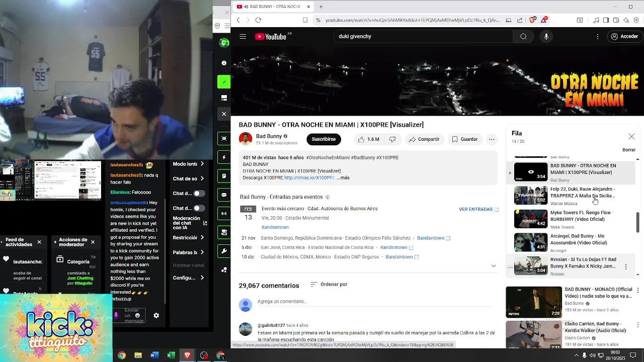The width and height of the screenshot is (644, 362).
Task: Open the emoji picker in chat input
Action: [x=137, y=315]
